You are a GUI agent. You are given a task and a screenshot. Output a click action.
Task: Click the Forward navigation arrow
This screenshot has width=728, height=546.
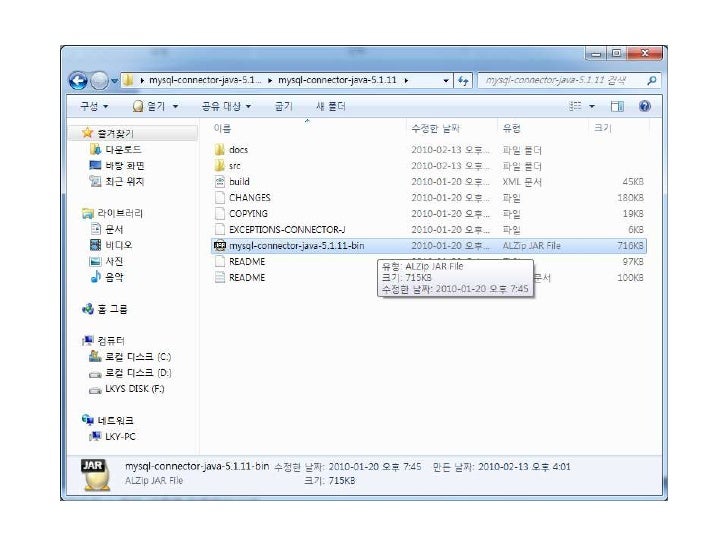click(x=99, y=81)
